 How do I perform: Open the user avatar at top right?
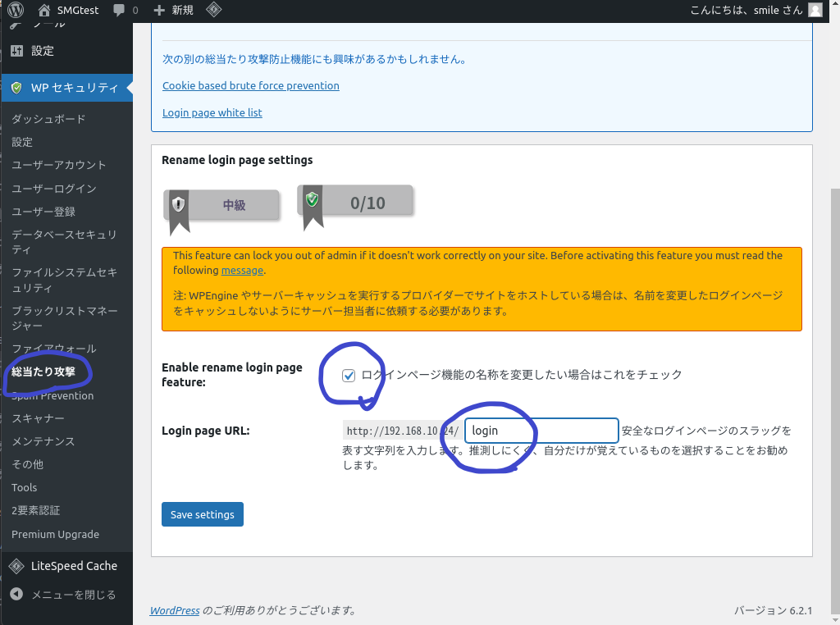[815, 10]
